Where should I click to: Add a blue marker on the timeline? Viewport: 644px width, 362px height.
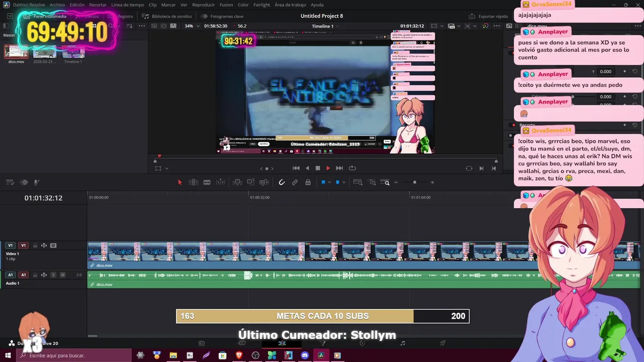coord(337,183)
